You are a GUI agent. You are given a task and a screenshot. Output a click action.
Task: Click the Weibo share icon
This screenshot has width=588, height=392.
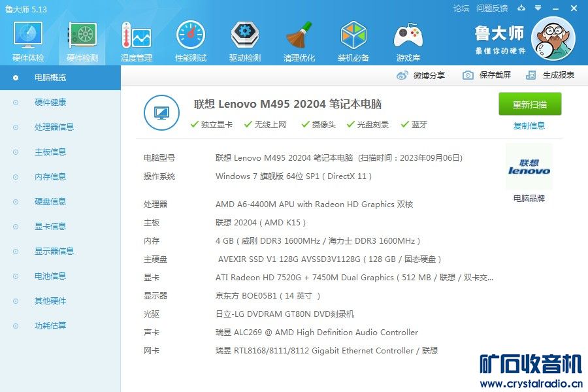coord(402,75)
